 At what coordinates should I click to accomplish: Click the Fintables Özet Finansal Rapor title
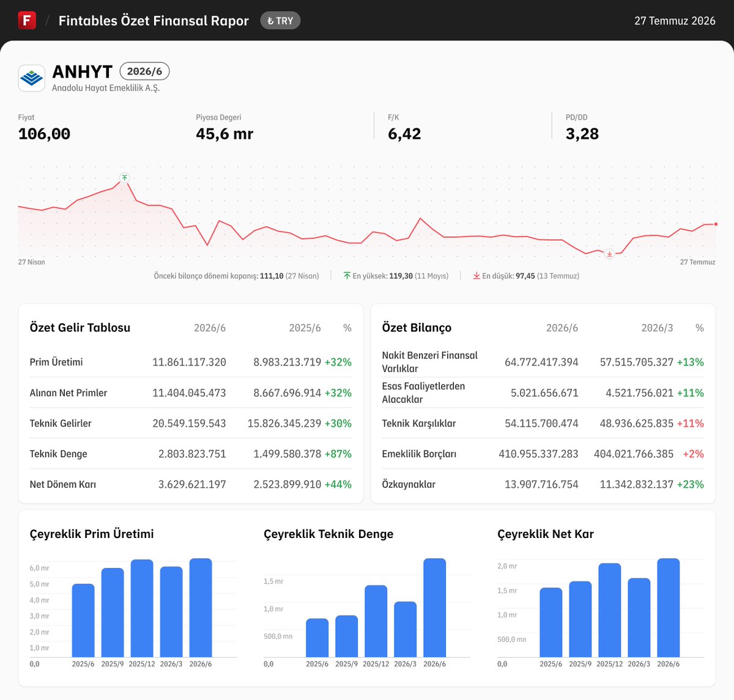point(154,21)
